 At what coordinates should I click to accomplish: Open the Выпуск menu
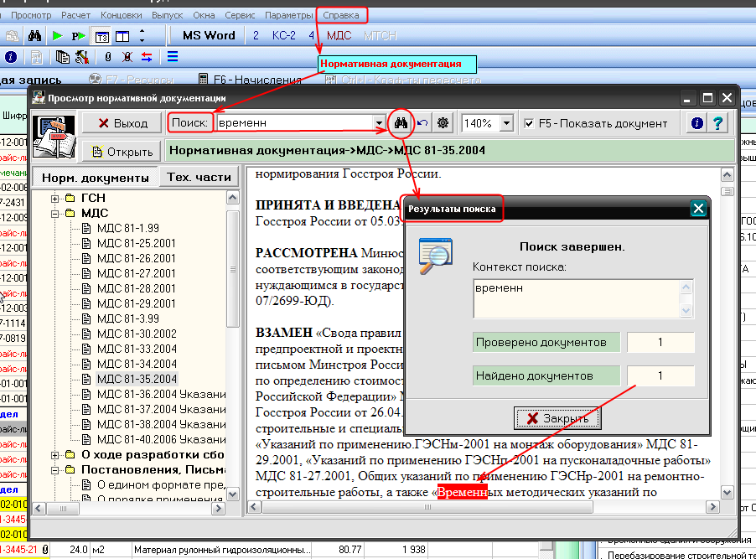168,15
